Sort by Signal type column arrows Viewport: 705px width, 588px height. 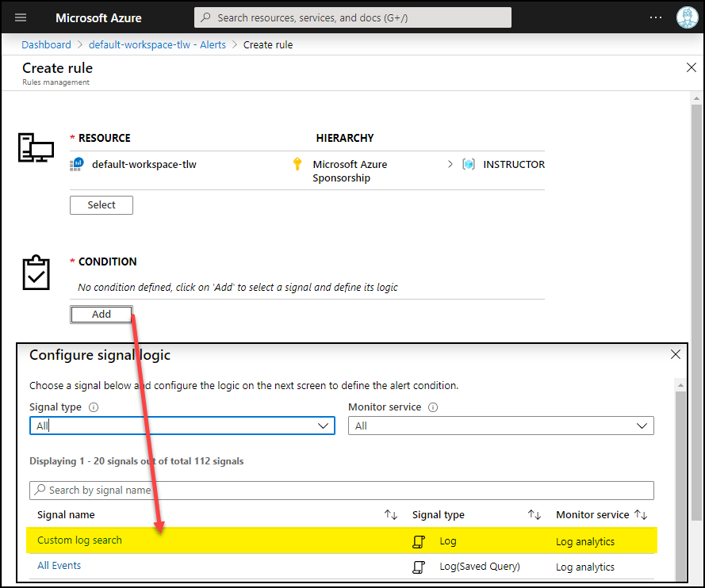[534, 515]
